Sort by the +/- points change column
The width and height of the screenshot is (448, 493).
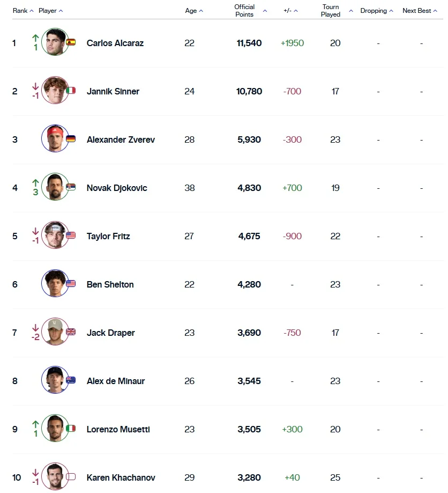(x=290, y=11)
